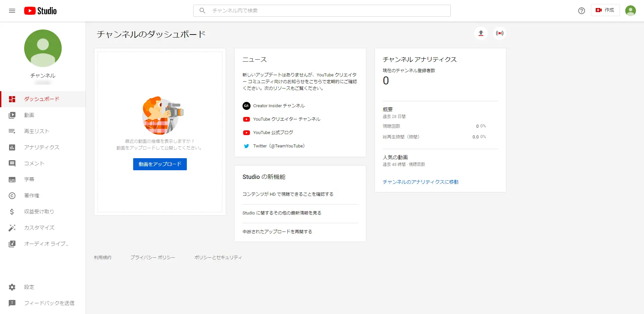The width and height of the screenshot is (644, 314).
Task: Open 中断されたアップロードを再開する
Action: 277,232
